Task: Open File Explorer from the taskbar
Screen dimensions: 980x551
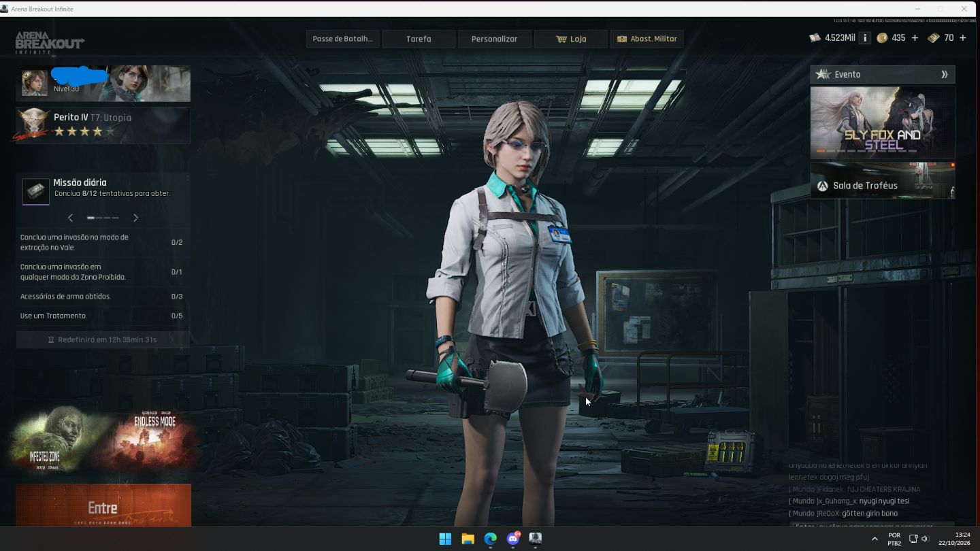Action: point(468,539)
